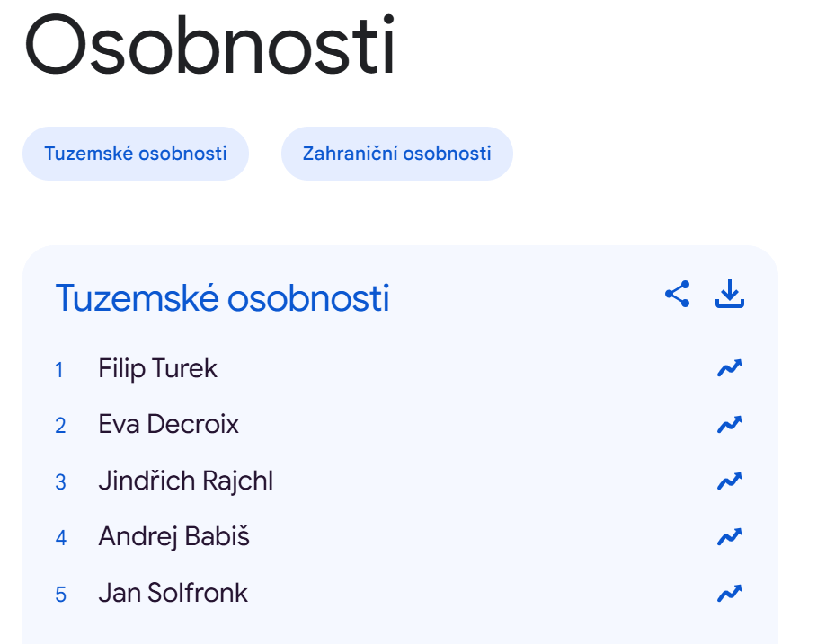Click rank number 5 in the list
Screen dimensions: 817x644
pos(60,594)
